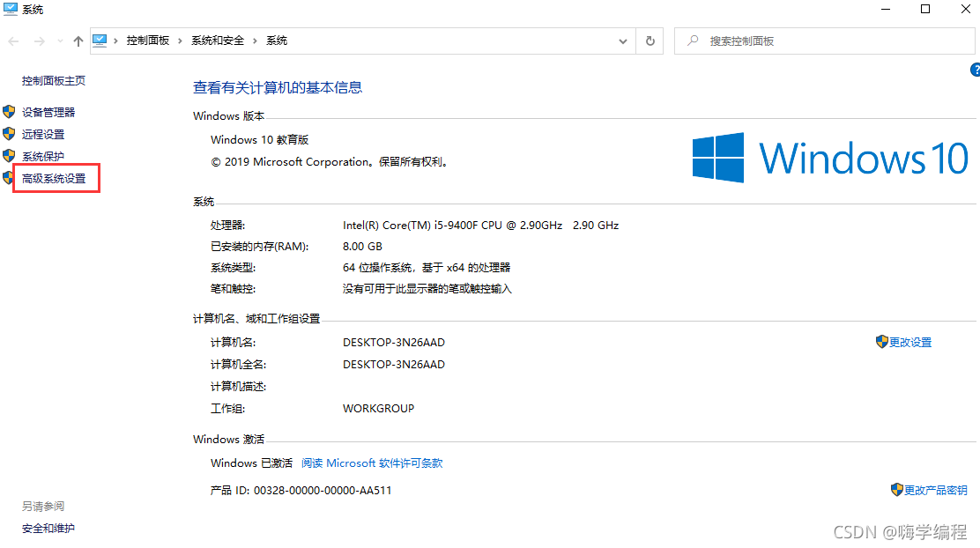Expand chevron before 控制面板 breadcrumb
This screenshot has width=980, height=548.
115,41
